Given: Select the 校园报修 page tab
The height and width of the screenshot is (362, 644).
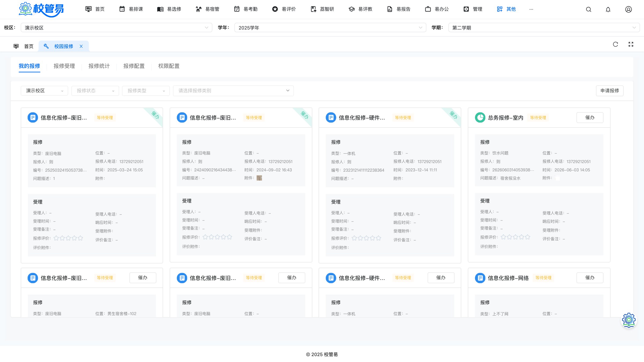Looking at the screenshot, I should tap(64, 46).
